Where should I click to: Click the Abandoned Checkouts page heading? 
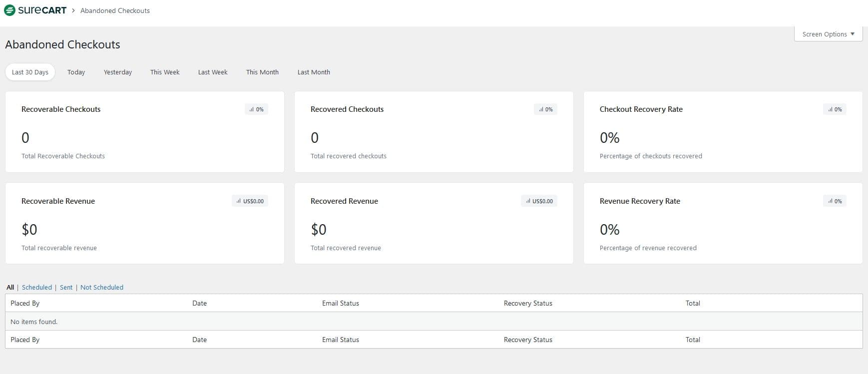(62, 44)
